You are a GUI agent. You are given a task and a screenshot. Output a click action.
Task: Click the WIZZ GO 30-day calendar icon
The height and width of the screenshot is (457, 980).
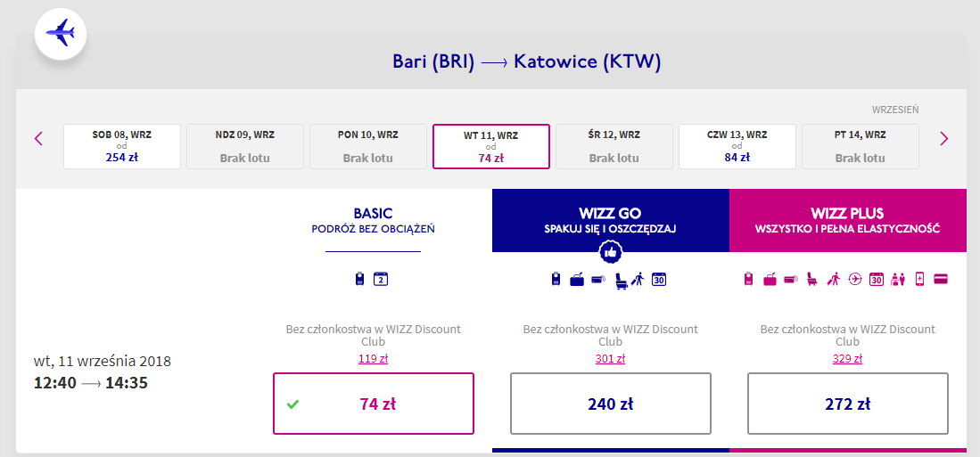click(x=659, y=279)
